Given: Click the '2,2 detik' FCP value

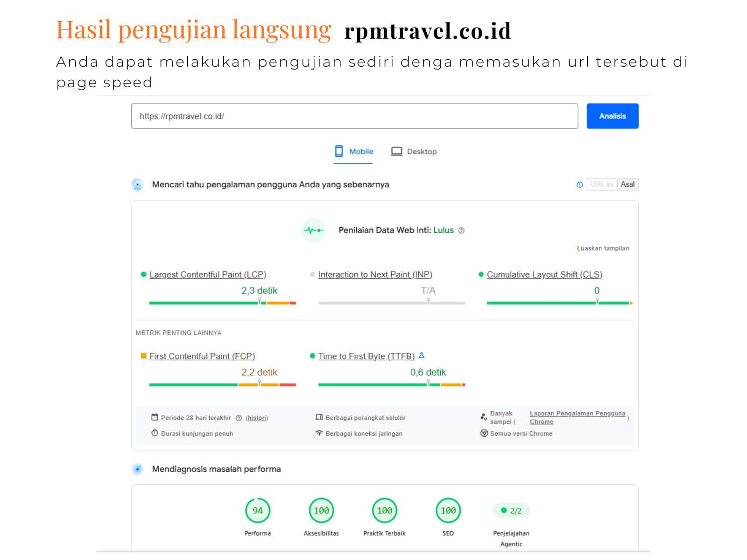Looking at the screenshot, I should tap(259, 372).
